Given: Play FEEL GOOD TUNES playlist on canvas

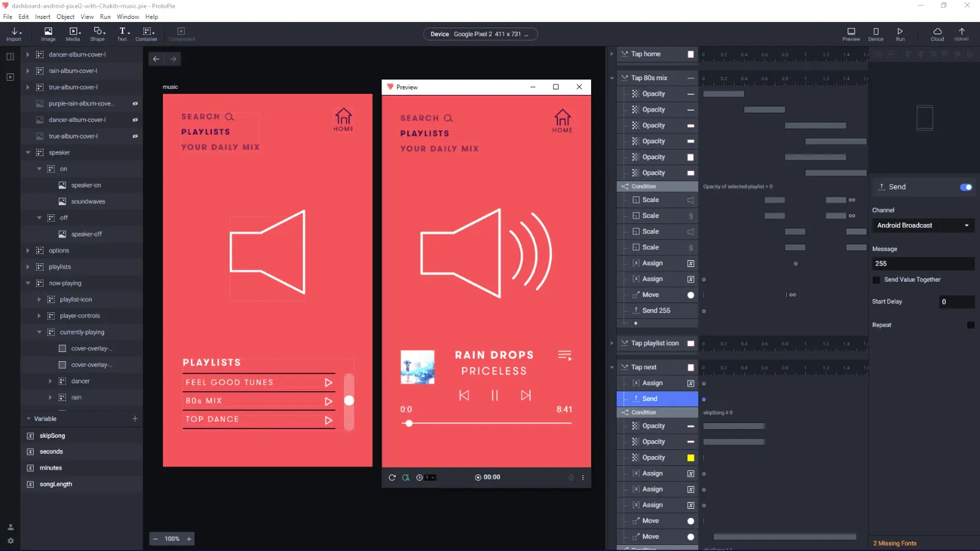Looking at the screenshot, I should click(x=329, y=383).
